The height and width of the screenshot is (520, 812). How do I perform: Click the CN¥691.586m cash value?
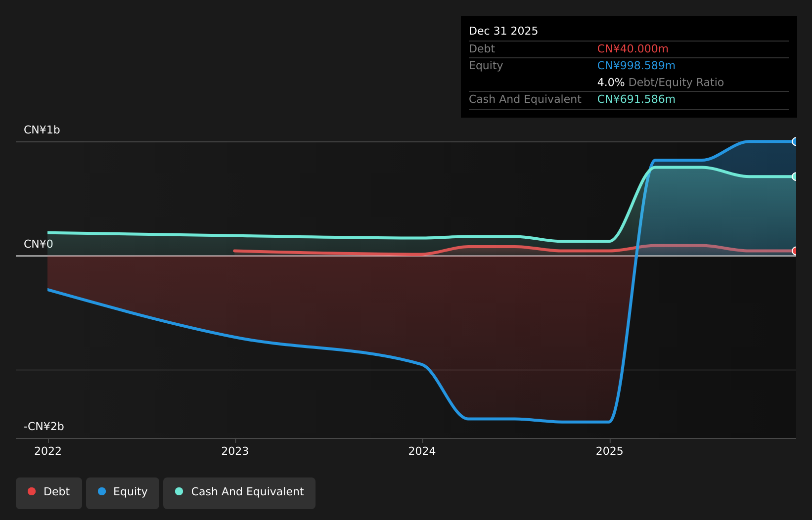coord(636,99)
